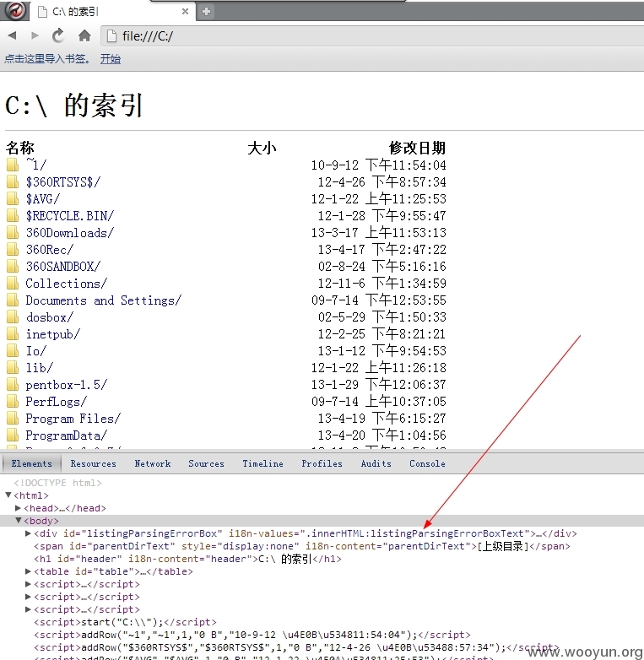The image size is (644, 660).
Task: Click the 大小 column header
Action: 262,148
